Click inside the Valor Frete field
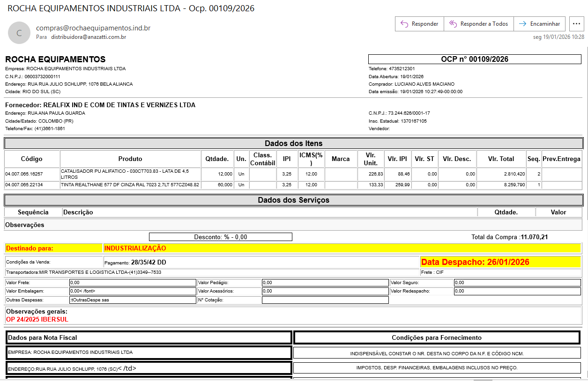Image resolution: width=588 pixels, height=381 pixels. click(133, 283)
